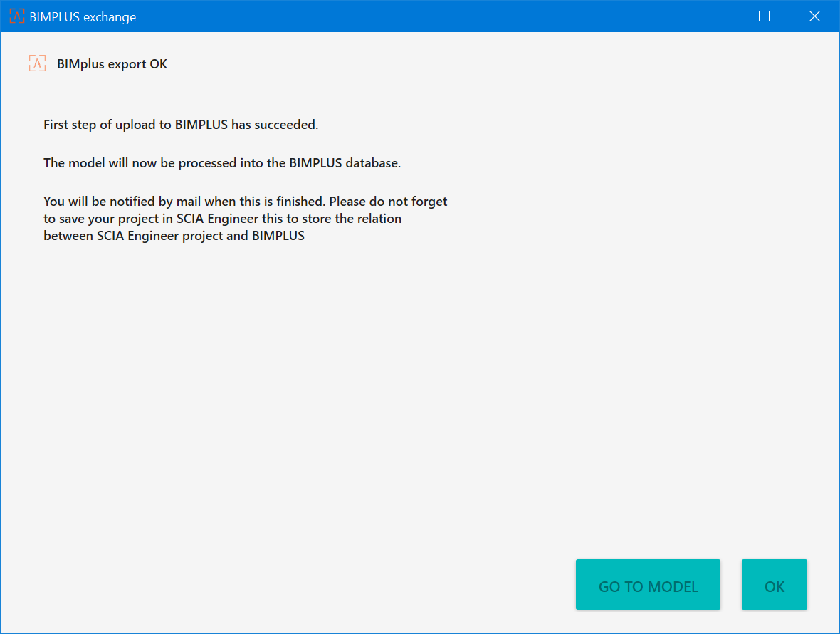Maximize the BIMPLUS exchange window
The image size is (840, 634).
click(x=764, y=16)
